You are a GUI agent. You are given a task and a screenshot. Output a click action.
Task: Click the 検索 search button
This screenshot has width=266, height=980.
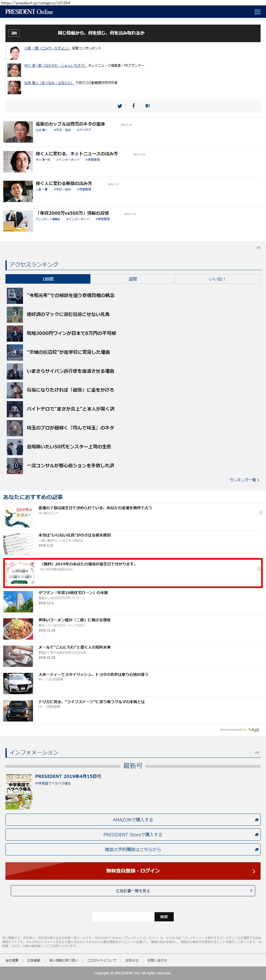click(164, 917)
